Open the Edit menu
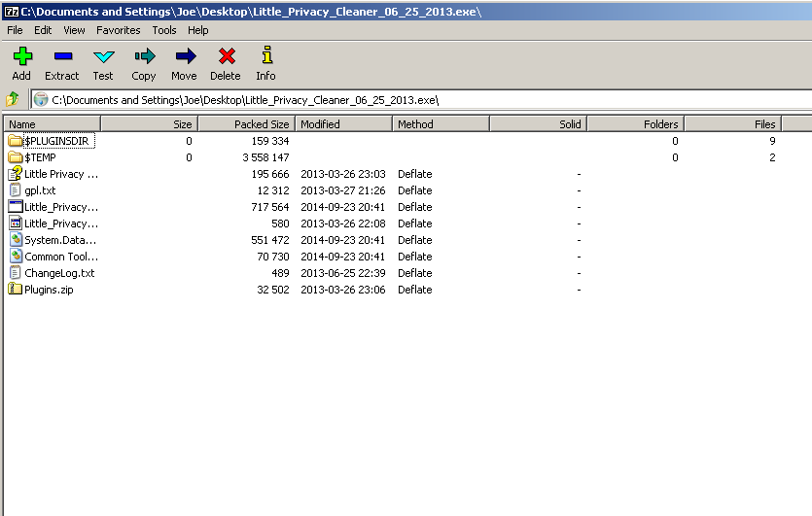This screenshot has width=812, height=516. point(43,30)
